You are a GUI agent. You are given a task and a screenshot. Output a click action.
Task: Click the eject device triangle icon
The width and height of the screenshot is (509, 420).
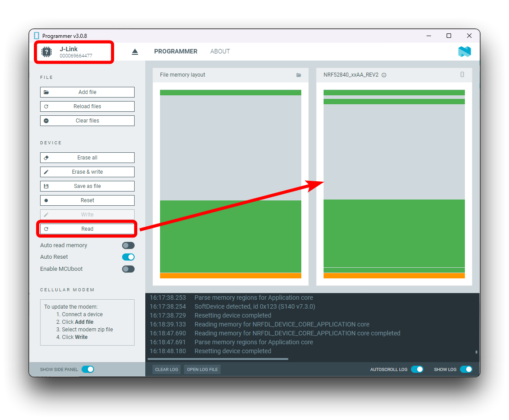click(135, 52)
